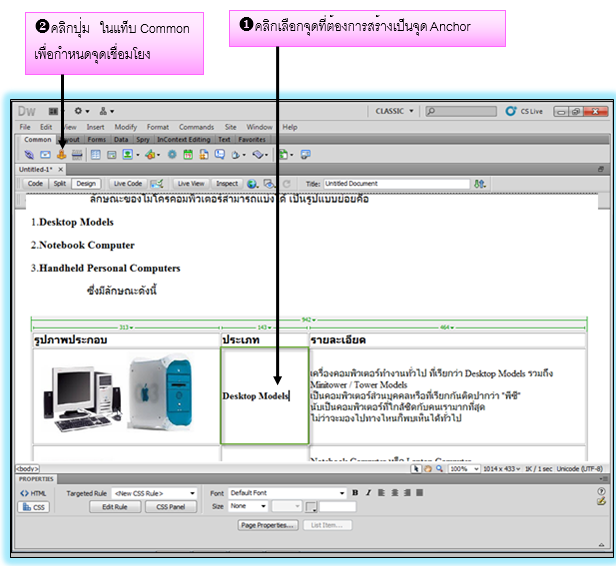Open the Tag Chooser icon
This screenshot has height=566, width=616.
pos(305,155)
